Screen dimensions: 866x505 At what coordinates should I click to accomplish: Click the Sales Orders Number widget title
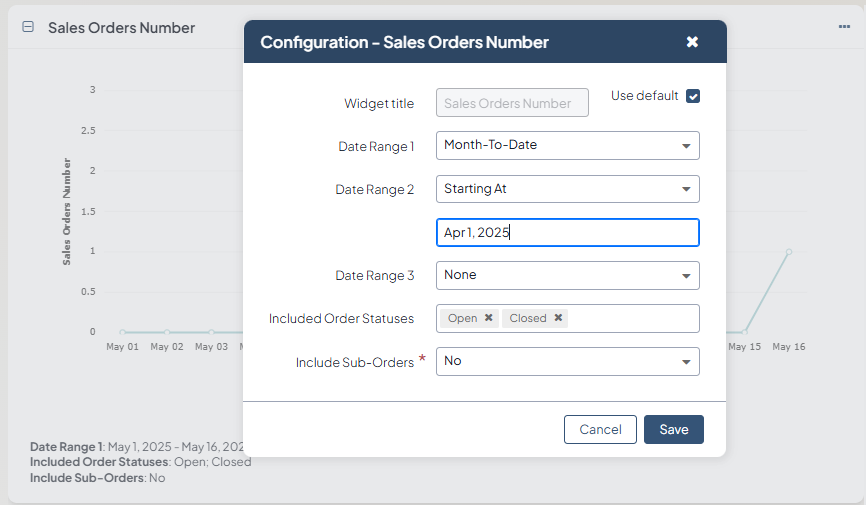(121, 28)
